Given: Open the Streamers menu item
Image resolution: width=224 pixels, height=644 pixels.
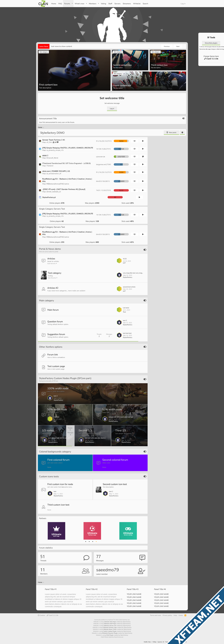Looking at the screenshot, I should (x=127, y=4).
